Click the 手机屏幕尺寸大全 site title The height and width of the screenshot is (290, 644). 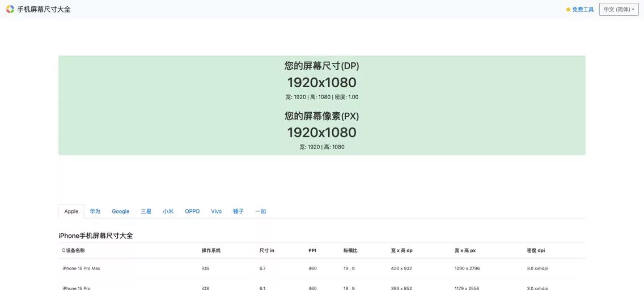tap(44, 9)
